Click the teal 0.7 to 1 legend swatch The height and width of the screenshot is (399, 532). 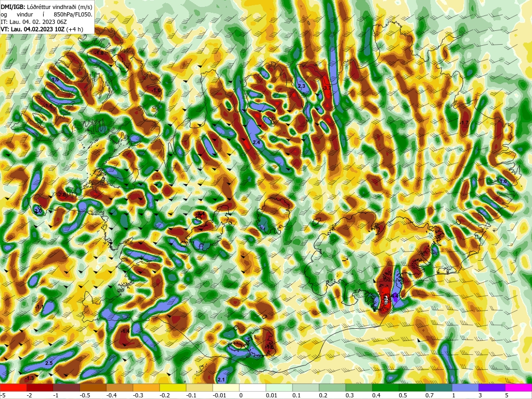[x=439, y=387]
